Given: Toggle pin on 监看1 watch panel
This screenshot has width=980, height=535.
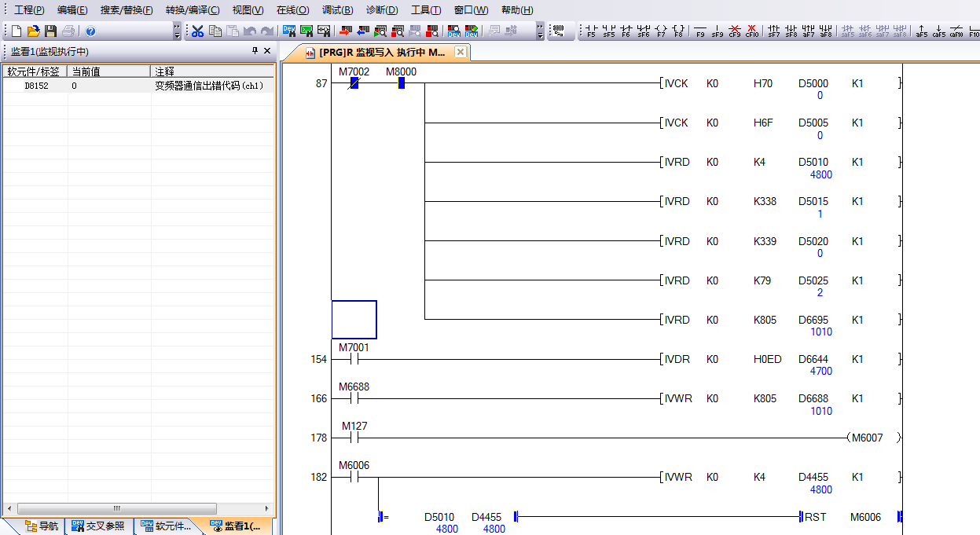Looking at the screenshot, I should (255, 51).
